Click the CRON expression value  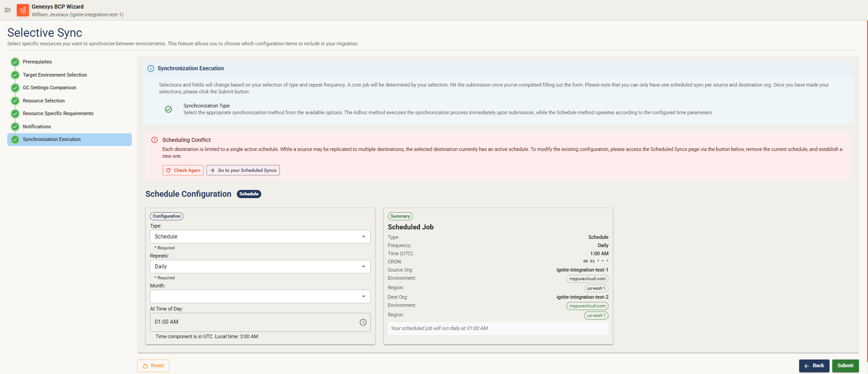(596, 262)
